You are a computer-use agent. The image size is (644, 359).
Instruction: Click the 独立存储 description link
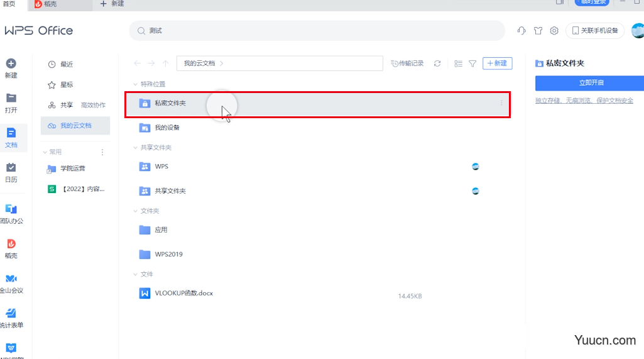pyautogui.click(x=584, y=101)
